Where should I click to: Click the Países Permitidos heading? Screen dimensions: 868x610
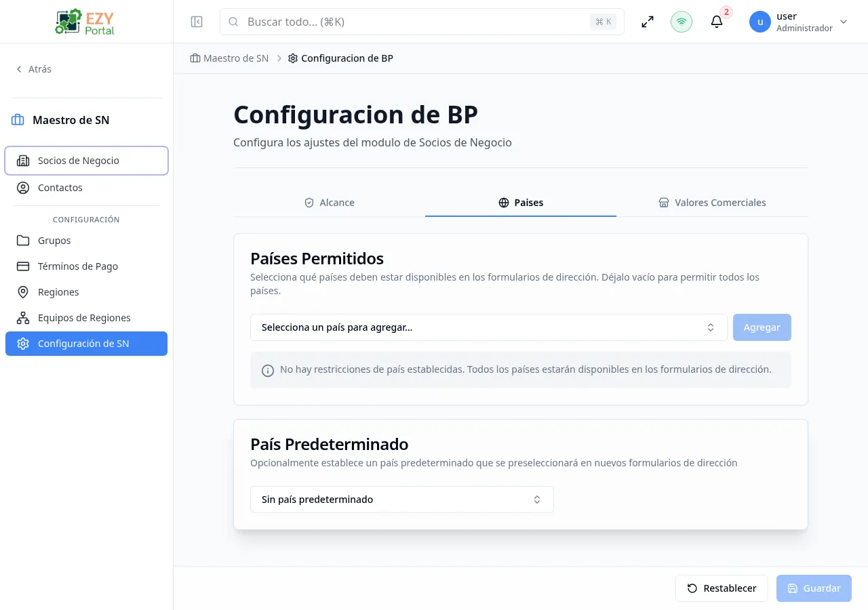(x=317, y=258)
